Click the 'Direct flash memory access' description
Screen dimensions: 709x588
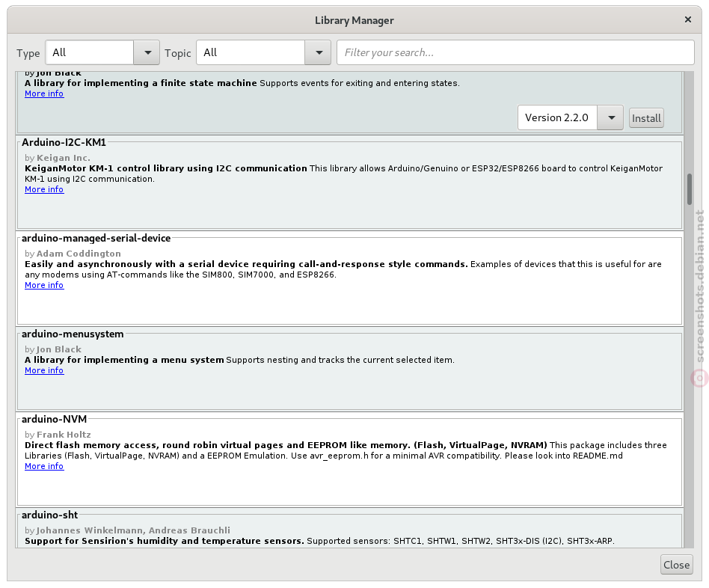coord(286,445)
